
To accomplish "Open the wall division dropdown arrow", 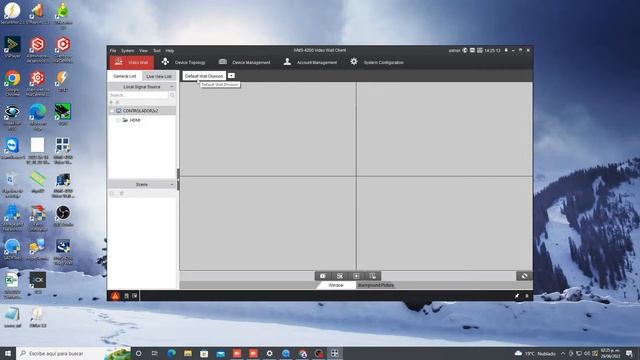I will pyautogui.click(x=231, y=76).
